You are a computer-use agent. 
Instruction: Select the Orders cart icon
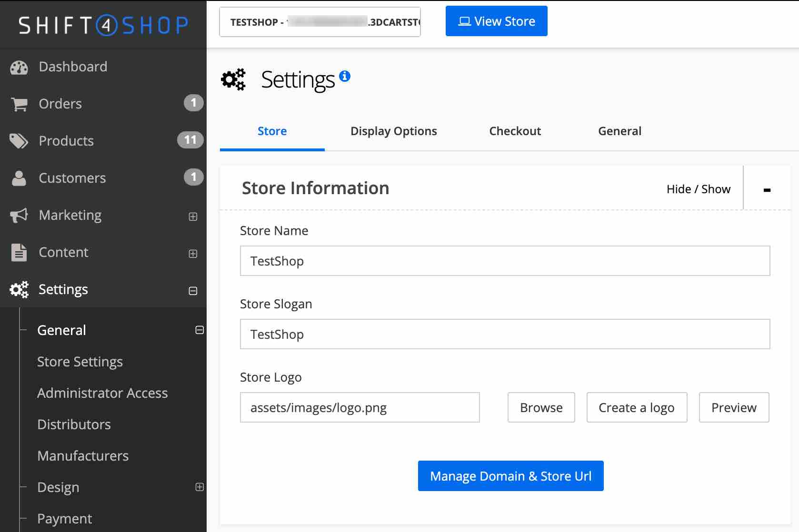pyautogui.click(x=18, y=103)
